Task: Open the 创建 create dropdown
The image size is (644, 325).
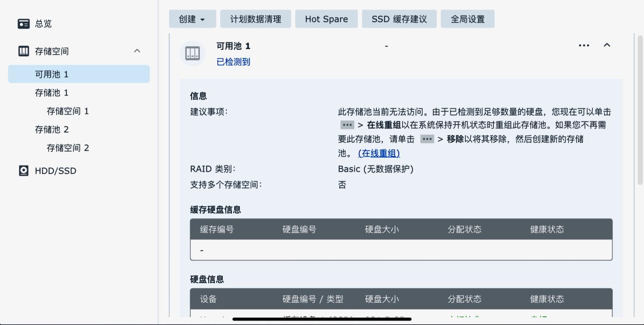Action: pyautogui.click(x=192, y=19)
